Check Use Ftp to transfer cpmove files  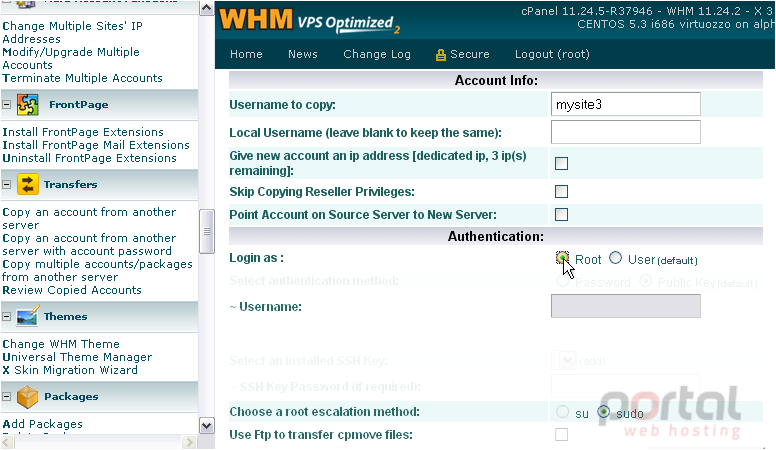561,434
